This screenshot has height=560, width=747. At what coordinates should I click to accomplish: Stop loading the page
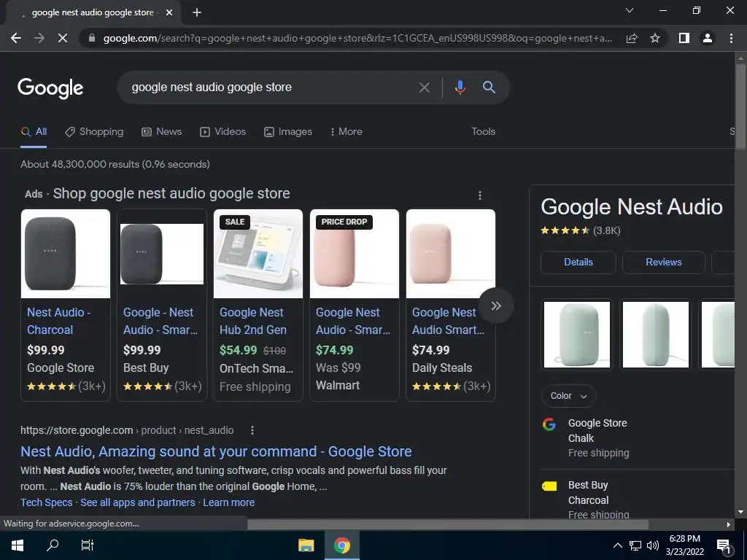pos(63,38)
